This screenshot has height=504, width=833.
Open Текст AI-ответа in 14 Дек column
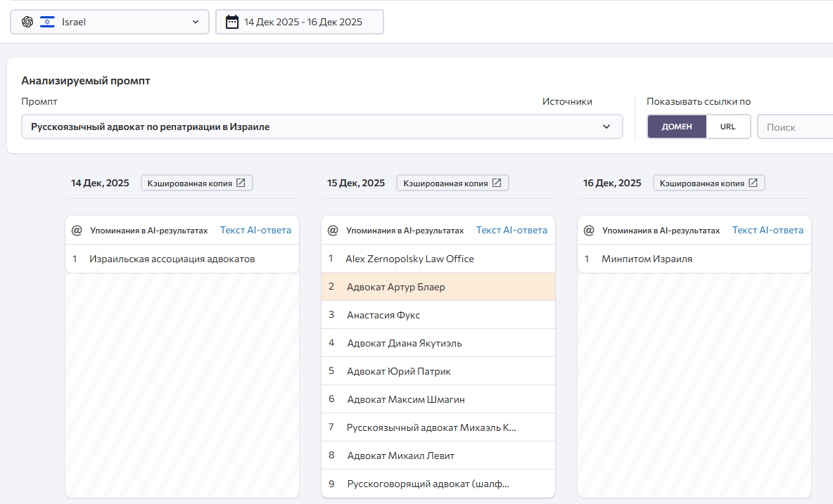255,230
